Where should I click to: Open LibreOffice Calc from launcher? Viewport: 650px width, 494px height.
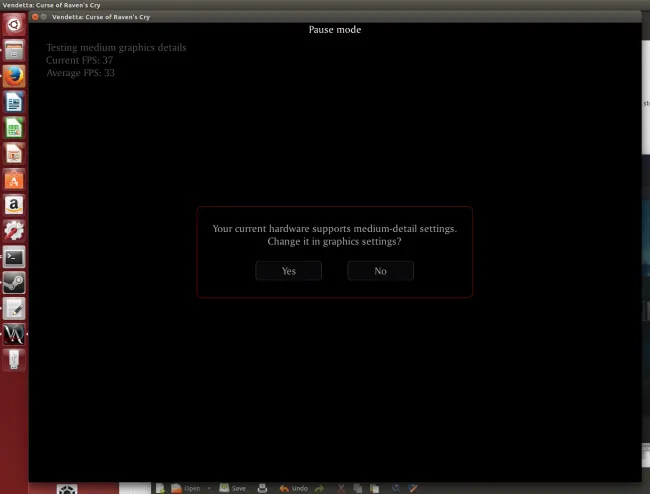14,128
